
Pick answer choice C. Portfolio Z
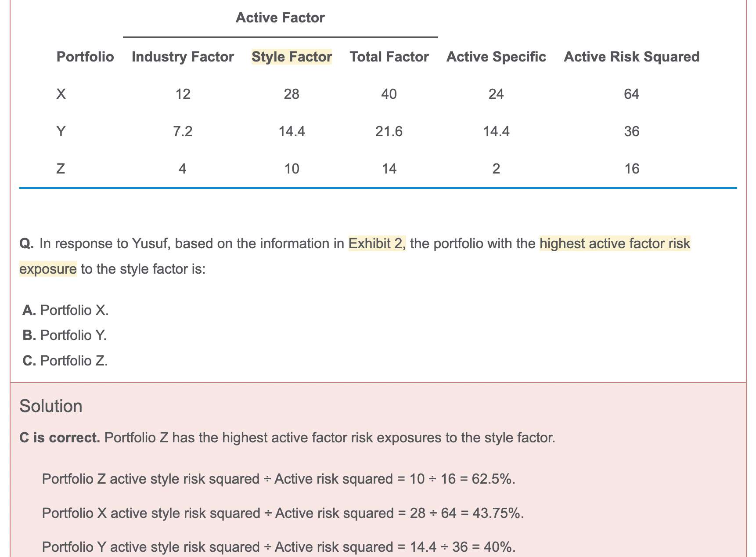coord(65,361)
